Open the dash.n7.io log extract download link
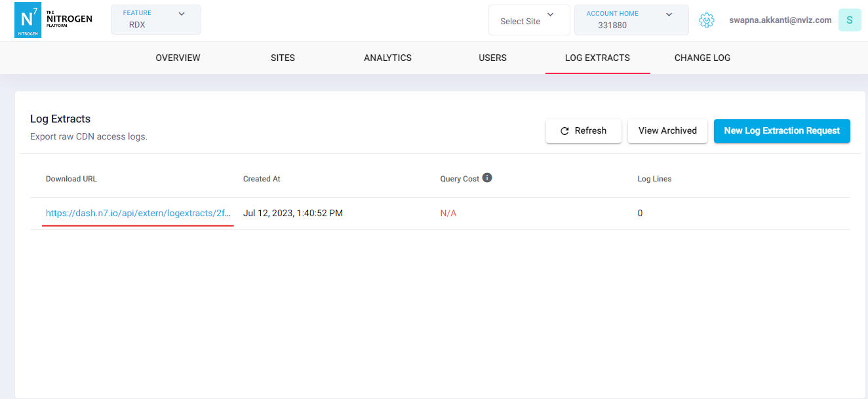868x399 pixels. tap(138, 213)
